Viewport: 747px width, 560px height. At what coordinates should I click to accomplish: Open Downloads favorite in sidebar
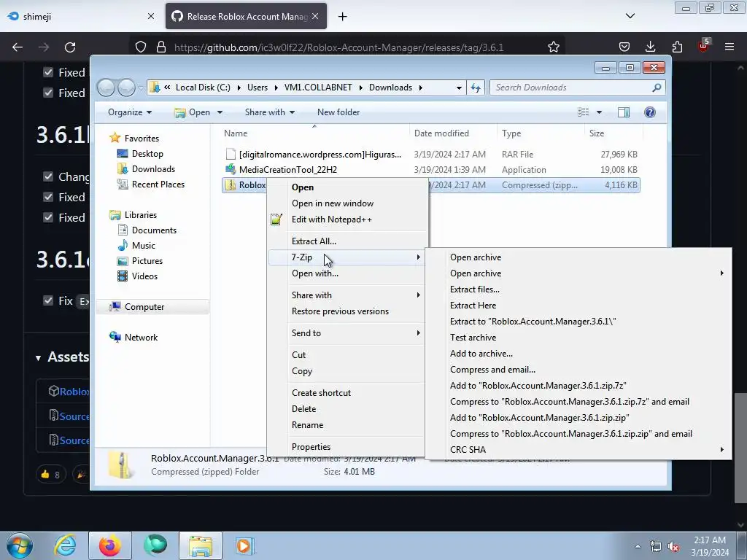[x=153, y=169]
